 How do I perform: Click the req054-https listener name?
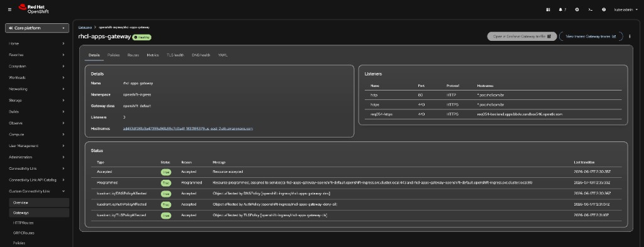[382, 114]
